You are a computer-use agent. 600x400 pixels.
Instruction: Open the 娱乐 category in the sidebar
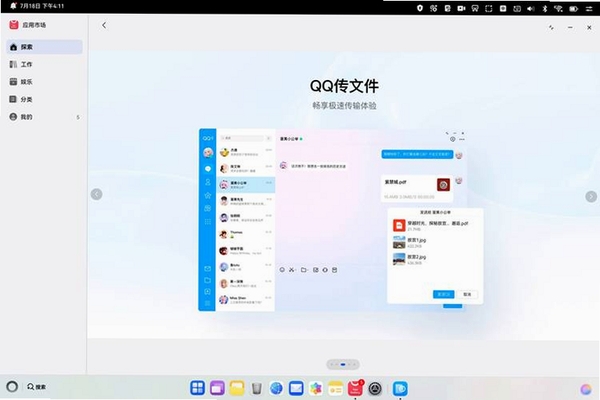(x=44, y=82)
